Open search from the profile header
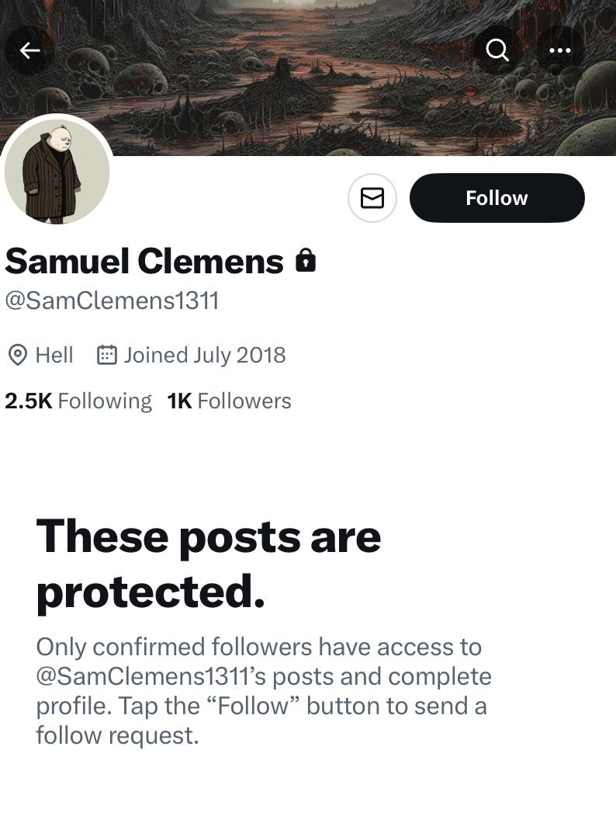The height and width of the screenshot is (840, 616). (x=497, y=51)
